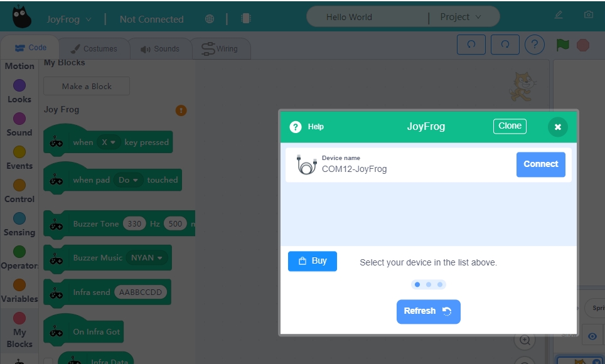Image resolution: width=605 pixels, height=364 pixels.
Task: Click the green flag run icon
Action: [x=563, y=45]
